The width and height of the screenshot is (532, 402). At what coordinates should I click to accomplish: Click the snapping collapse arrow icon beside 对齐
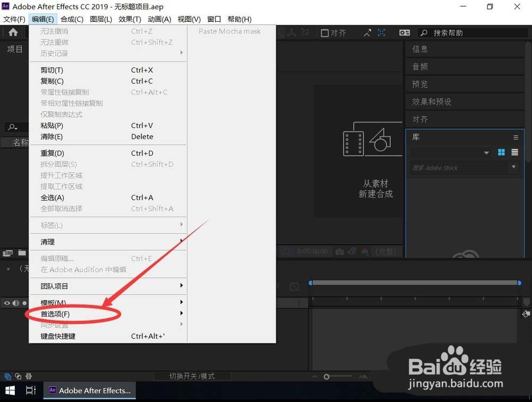pos(368,33)
